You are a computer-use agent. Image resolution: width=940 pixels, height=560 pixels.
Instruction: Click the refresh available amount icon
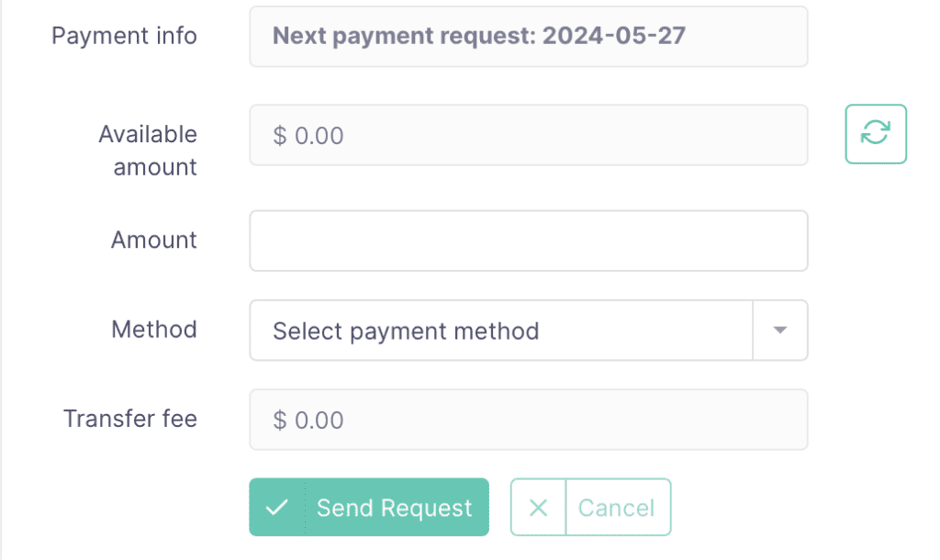click(x=875, y=134)
